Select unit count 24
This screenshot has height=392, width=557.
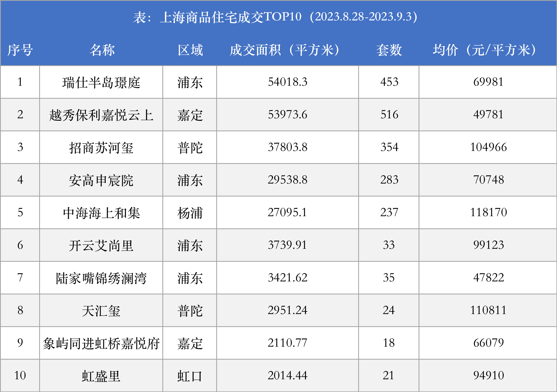[389, 310]
